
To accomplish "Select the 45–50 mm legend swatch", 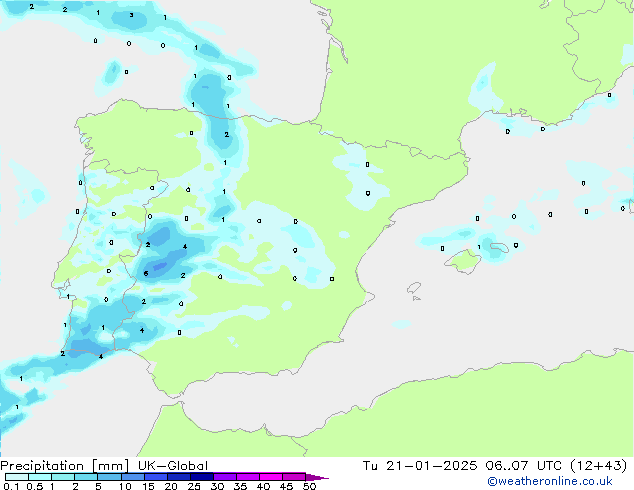I will [x=294, y=477].
